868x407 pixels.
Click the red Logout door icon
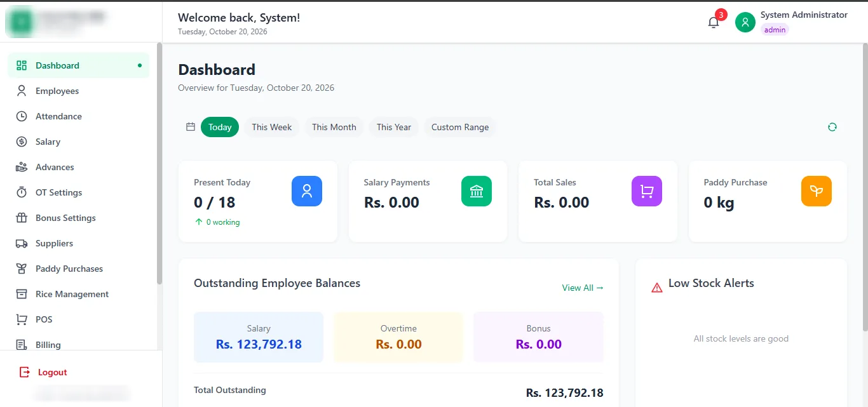24,372
